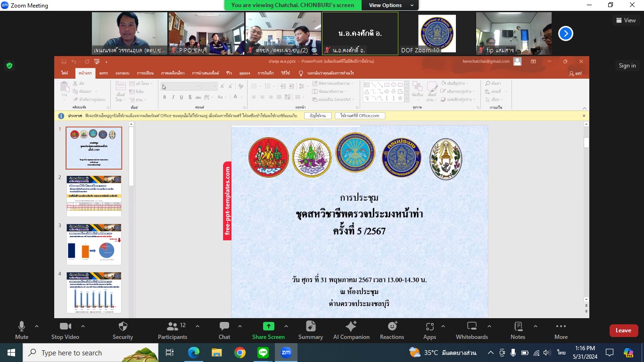The image size is (644, 362).
Task: Open the Windows notification center
Action: (x=610, y=353)
